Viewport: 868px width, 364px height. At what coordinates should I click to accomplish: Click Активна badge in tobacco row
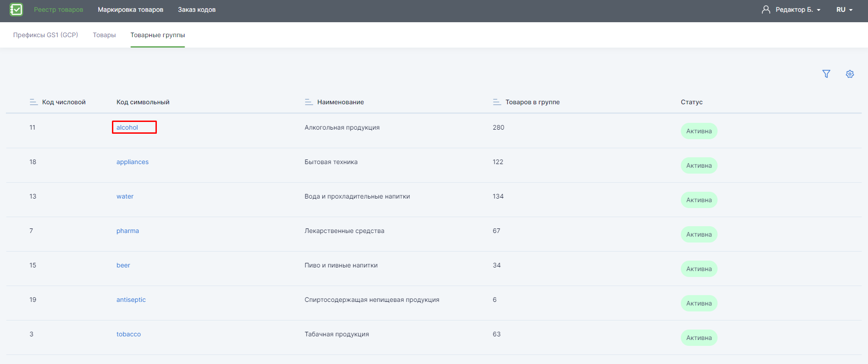(x=699, y=338)
